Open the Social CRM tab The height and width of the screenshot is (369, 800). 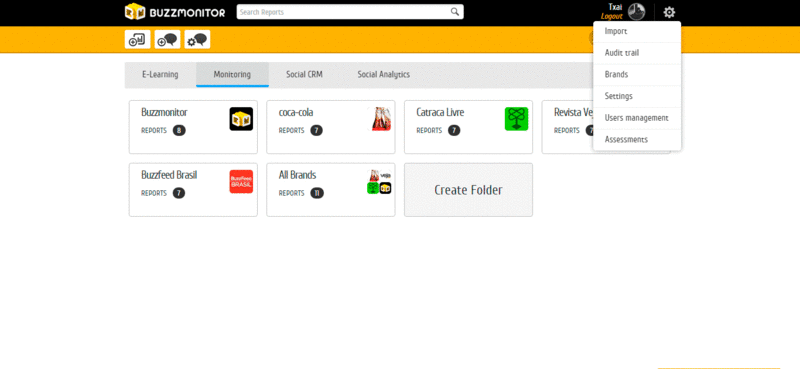tap(304, 75)
